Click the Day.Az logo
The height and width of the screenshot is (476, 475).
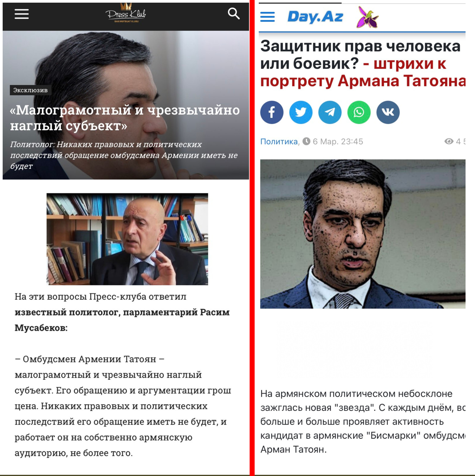coord(315,17)
